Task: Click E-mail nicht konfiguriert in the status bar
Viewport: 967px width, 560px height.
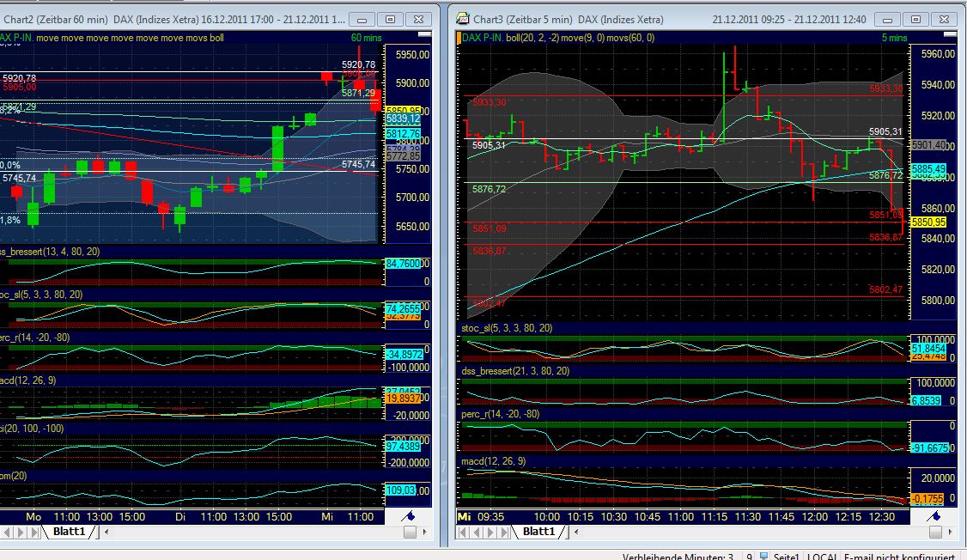Action: coord(902,554)
